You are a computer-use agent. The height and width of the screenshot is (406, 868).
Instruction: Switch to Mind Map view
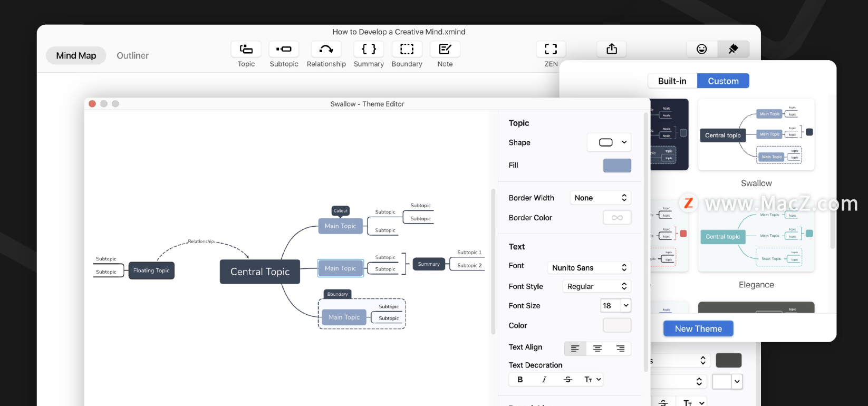(x=76, y=55)
